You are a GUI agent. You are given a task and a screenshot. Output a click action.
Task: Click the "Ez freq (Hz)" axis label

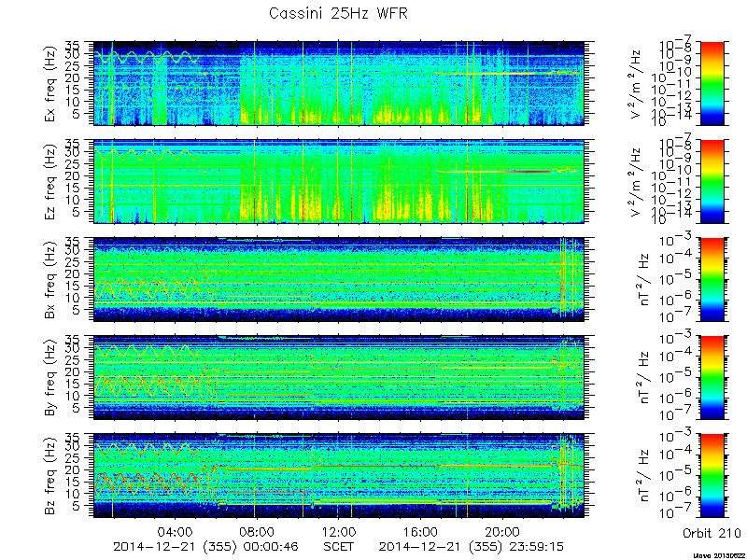(x=50, y=182)
